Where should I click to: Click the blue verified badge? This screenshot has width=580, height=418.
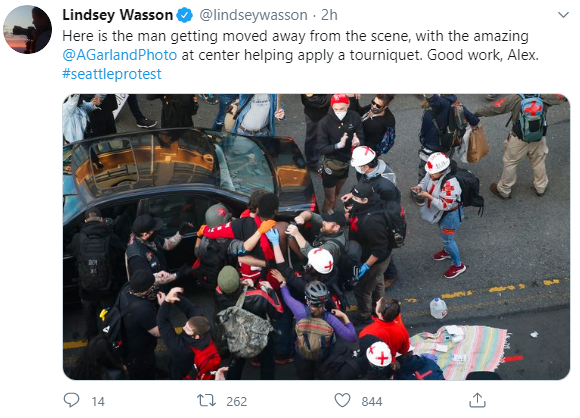[x=185, y=15]
